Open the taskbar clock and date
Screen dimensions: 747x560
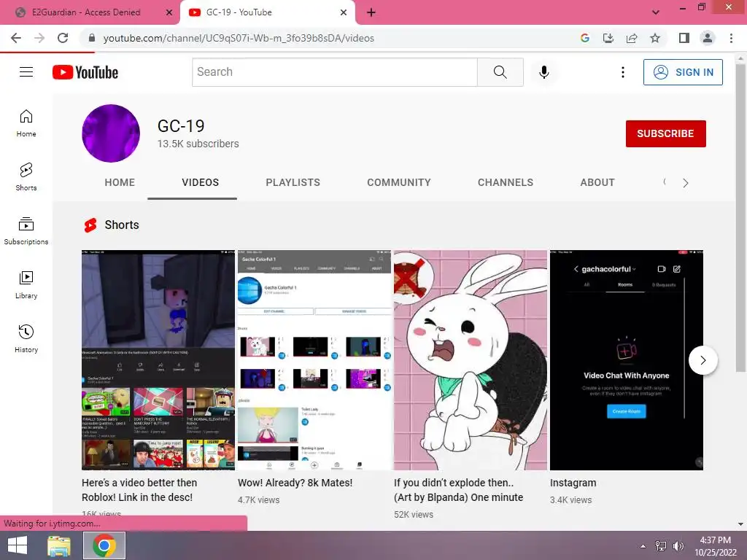[715, 545]
